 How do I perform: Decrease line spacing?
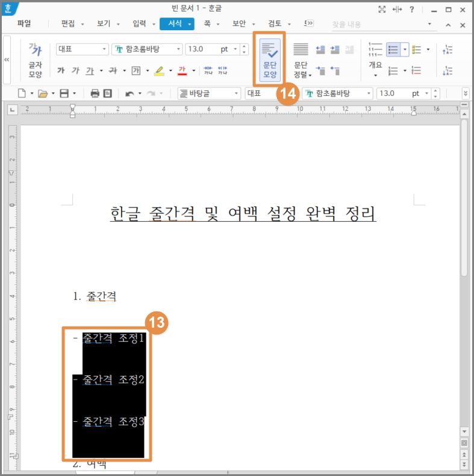pos(447,71)
